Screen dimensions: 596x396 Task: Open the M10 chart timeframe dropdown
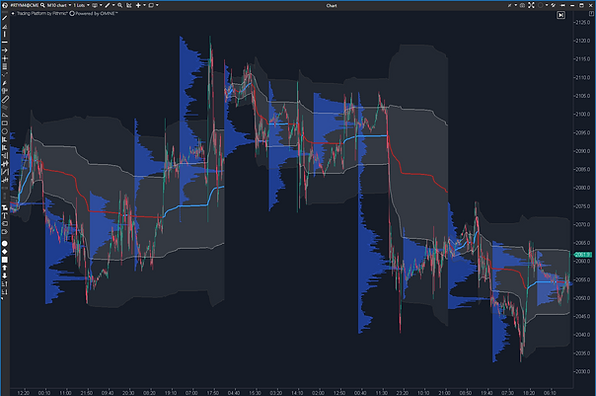point(59,5)
